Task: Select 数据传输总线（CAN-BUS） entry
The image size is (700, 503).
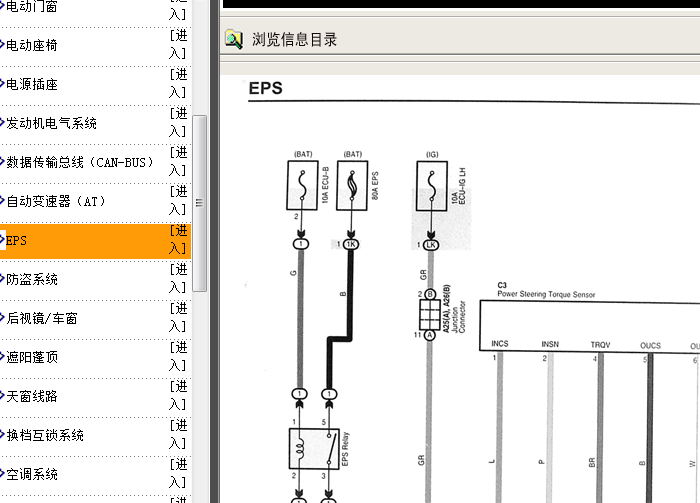Action: [x=80, y=162]
